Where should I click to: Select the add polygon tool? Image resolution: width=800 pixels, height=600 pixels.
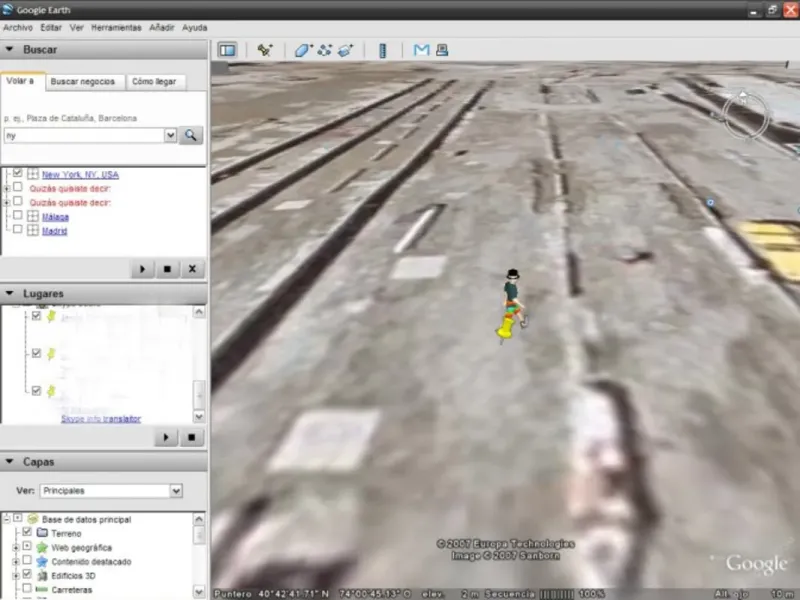click(303, 50)
